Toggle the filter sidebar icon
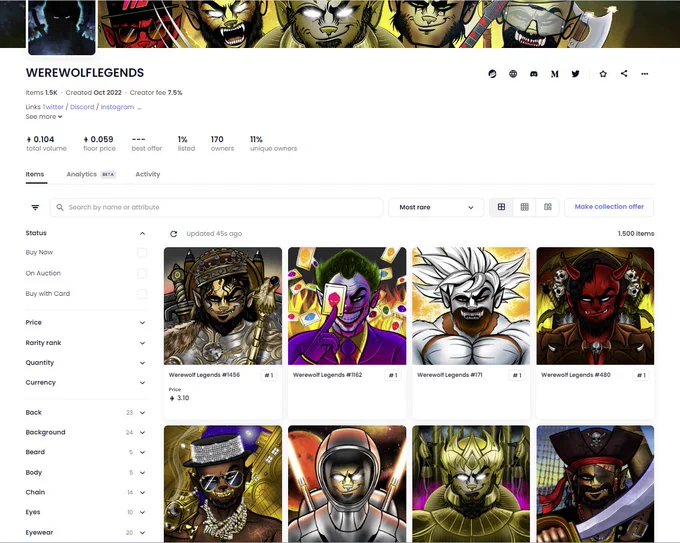 pyautogui.click(x=35, y=207)
